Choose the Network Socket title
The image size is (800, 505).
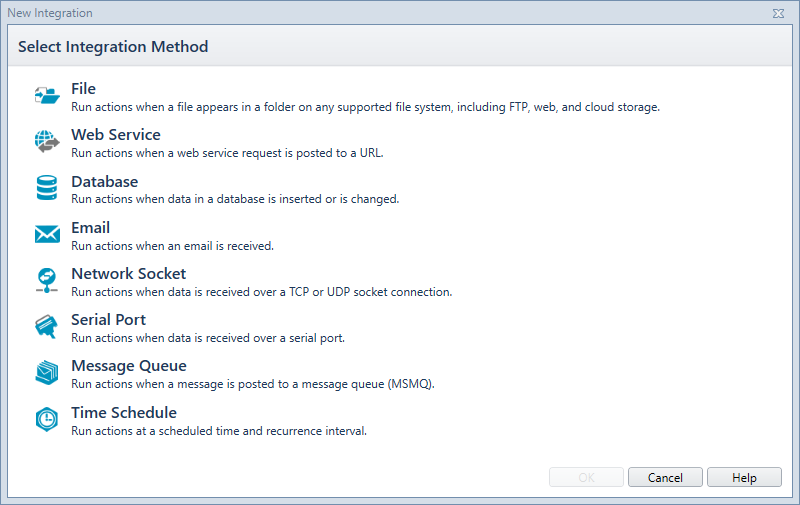[129, 274]
